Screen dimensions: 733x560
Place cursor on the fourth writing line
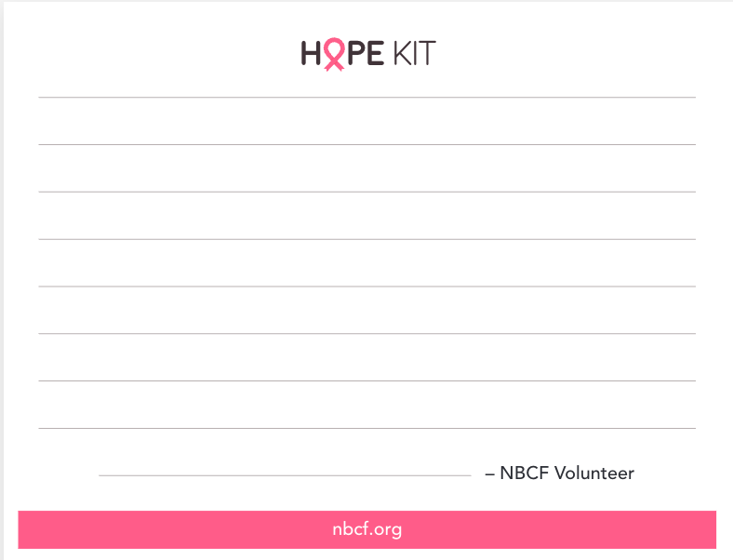coord(366,239)
